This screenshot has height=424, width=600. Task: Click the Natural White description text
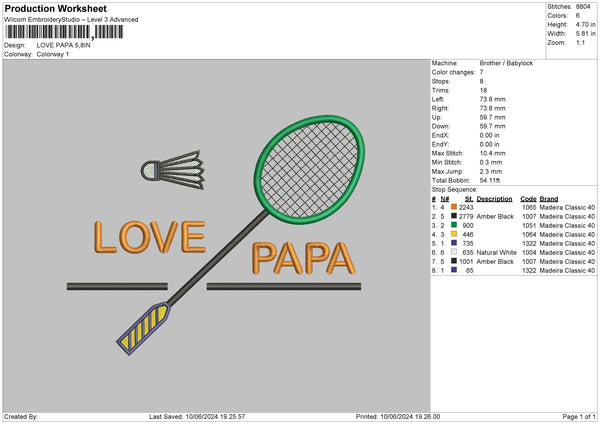497,253
